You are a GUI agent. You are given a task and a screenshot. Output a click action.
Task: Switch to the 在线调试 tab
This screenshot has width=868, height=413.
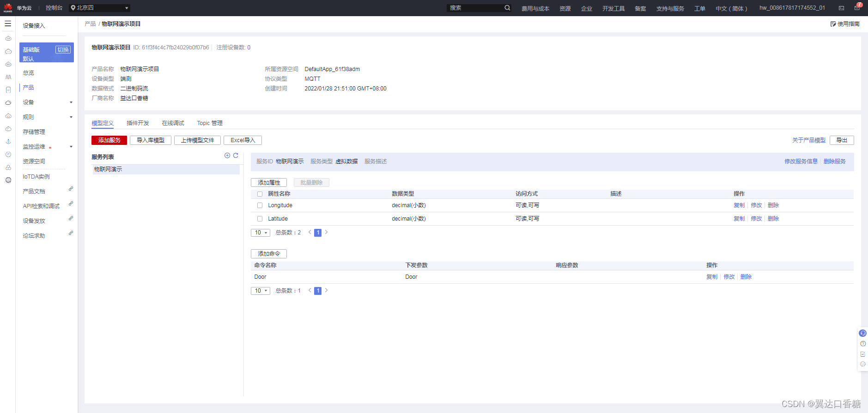[x=173, y=123]
